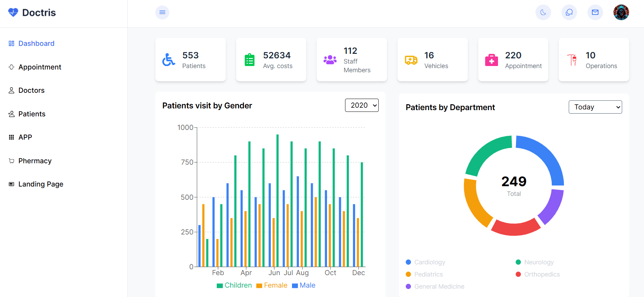The width and height of the screenshot is (644, 297).
Task: Toggle dark mode with moon icon
Action: 543,13
